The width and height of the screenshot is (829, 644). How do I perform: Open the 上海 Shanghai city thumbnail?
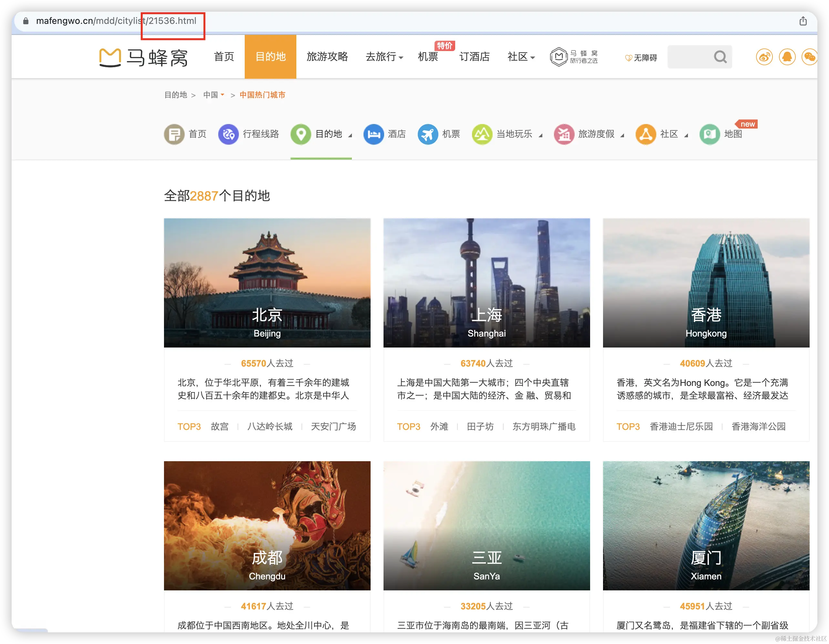click(486, 283)
